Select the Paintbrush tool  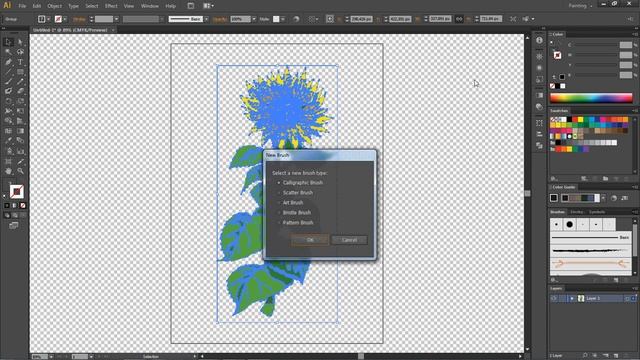(8, 82)
